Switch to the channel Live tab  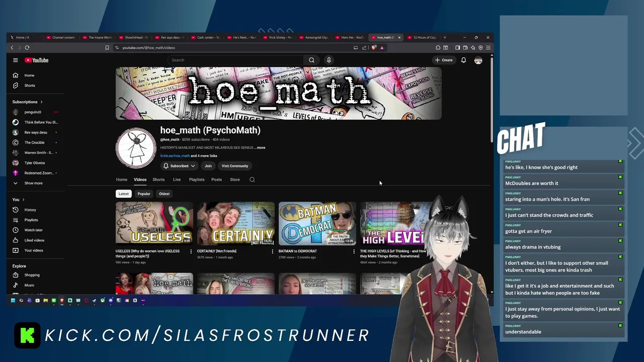click(x=177, y=179)
